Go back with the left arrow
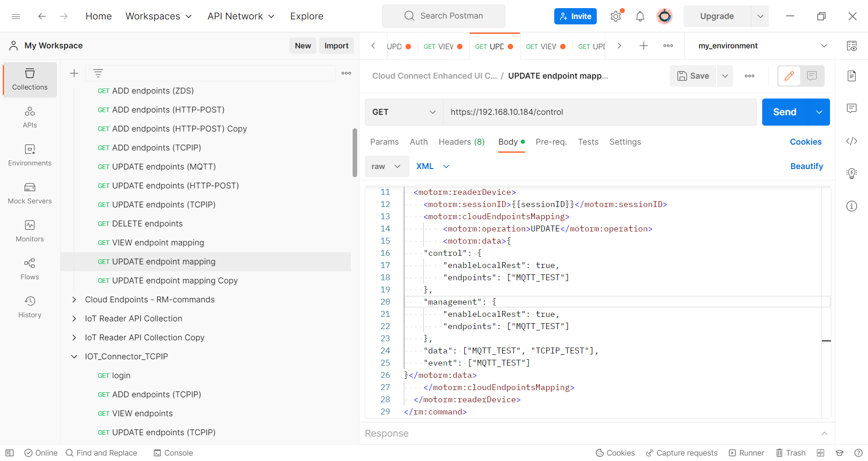Viewport: 868px width, 461px height. tap(42, 16)
